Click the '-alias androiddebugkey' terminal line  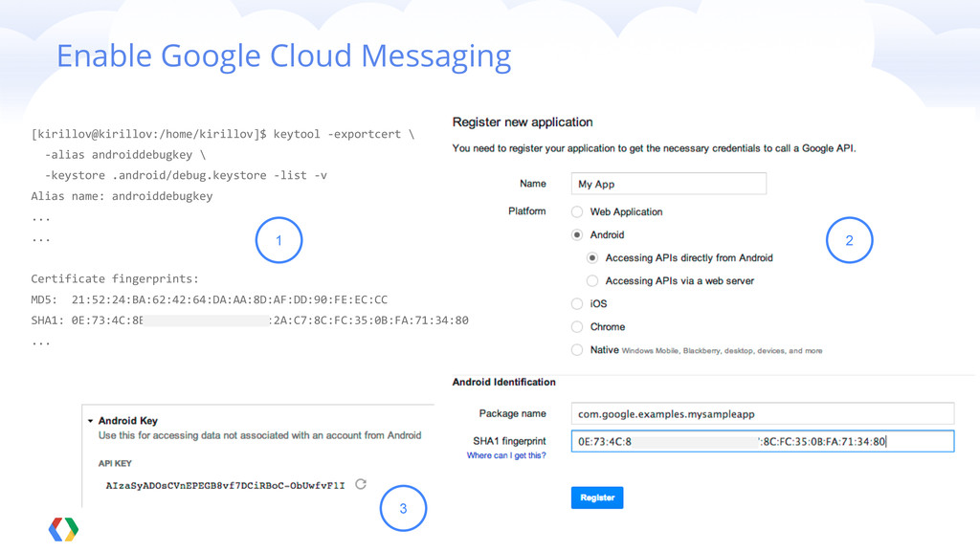pos(125,155)
